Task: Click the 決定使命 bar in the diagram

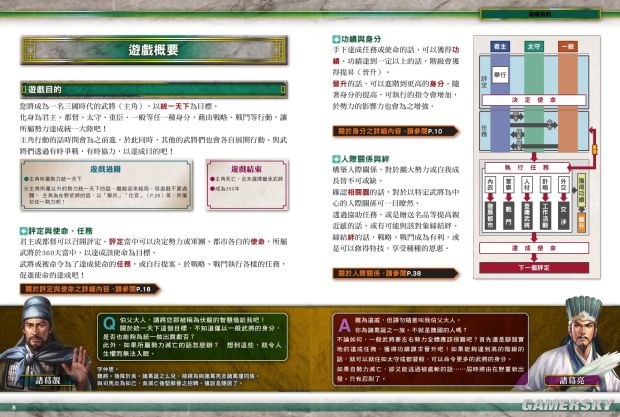Action: 534,100
